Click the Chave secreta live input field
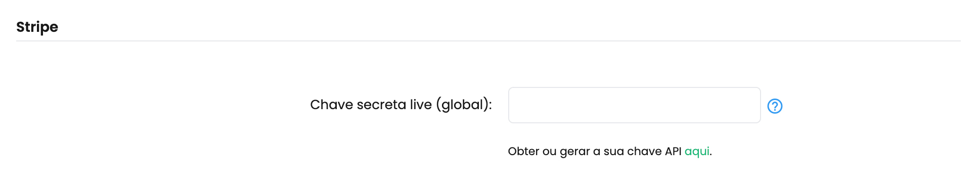980x190 pixels. [x=634, y=105]
